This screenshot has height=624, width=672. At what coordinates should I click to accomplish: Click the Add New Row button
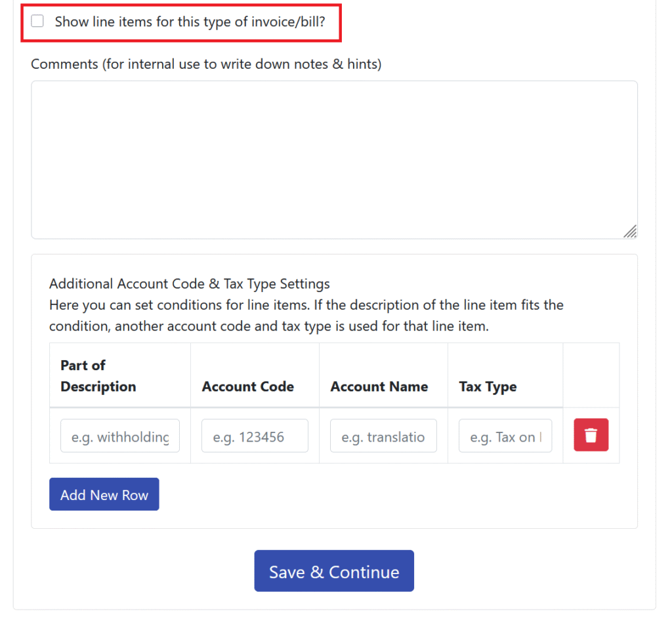click(x=104, y=495)
